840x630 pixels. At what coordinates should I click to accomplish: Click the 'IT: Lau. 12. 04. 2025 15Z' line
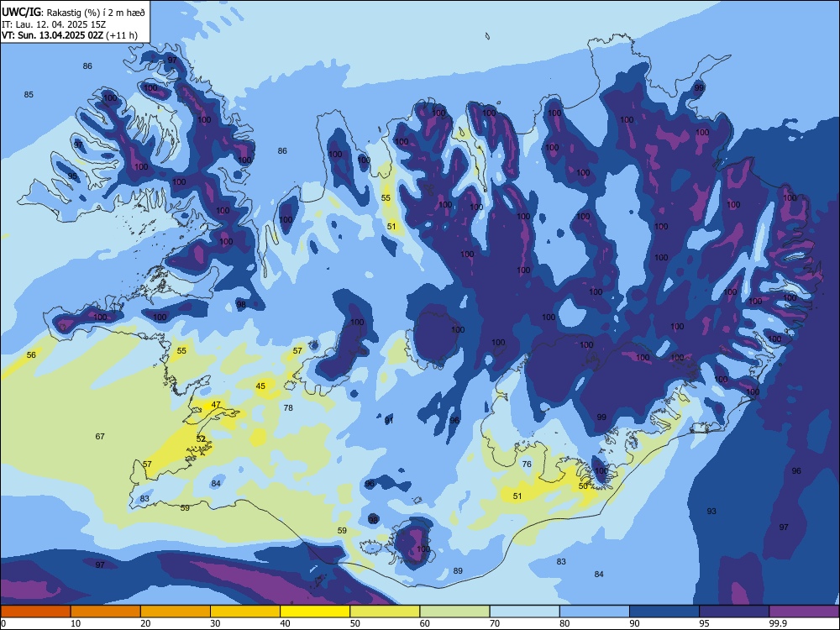(x=54, y=24)
